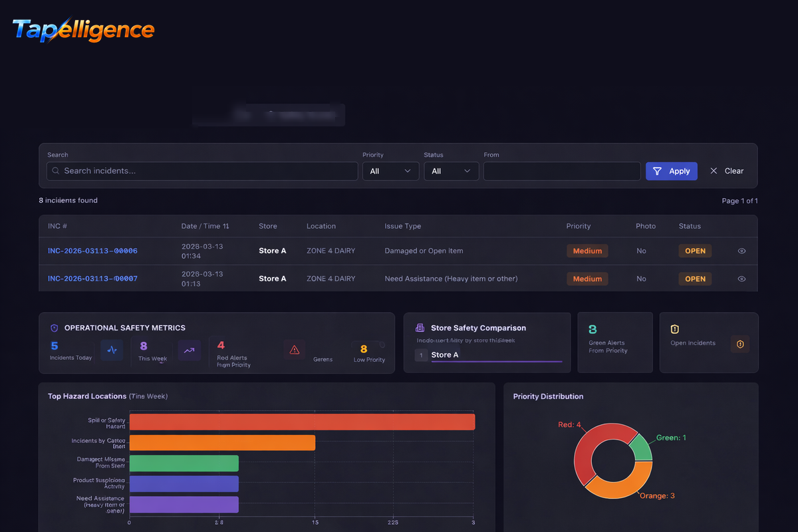Click the Tapelligence logo
Viewport: 798px width, 532px height.
84,29
